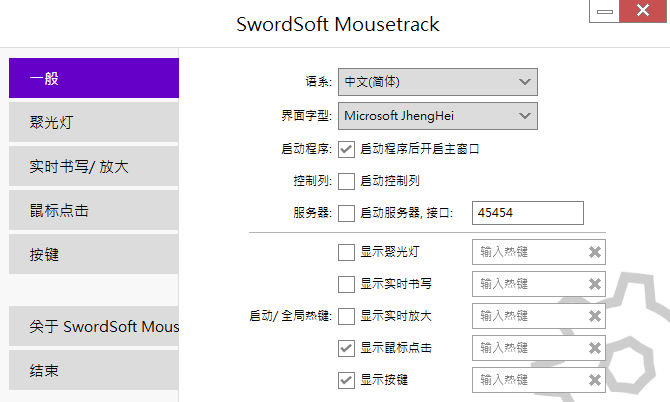Clear the 显示鼠标点击 hotkey with X icon

click(595, 348)
